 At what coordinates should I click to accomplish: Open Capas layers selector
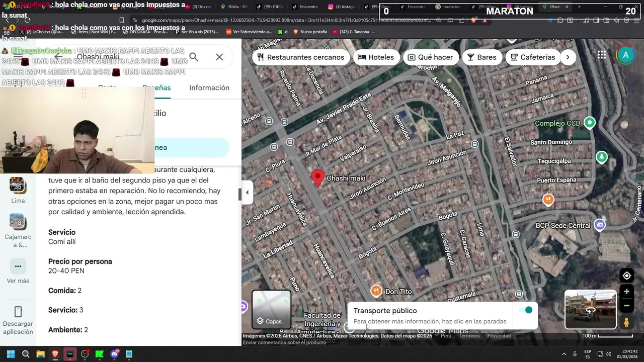coord(271,309)
